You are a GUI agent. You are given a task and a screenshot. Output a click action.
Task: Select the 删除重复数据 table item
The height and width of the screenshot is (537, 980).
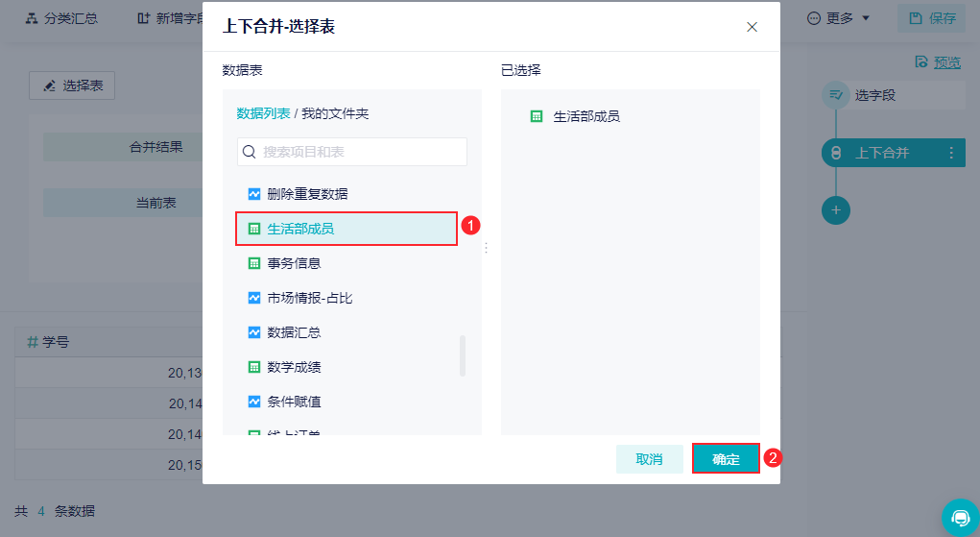(307, 194)
